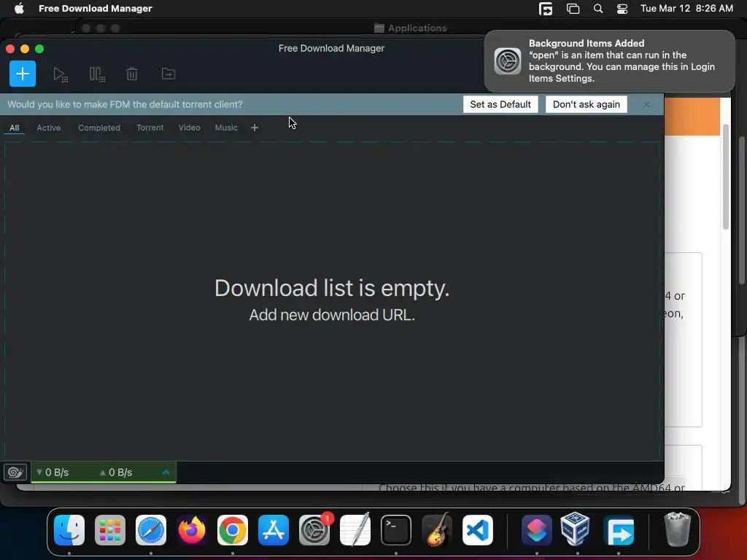The height and width of the screenshot is (560, 747).
Task: Open the Music tab
Action: click(226, 128)
